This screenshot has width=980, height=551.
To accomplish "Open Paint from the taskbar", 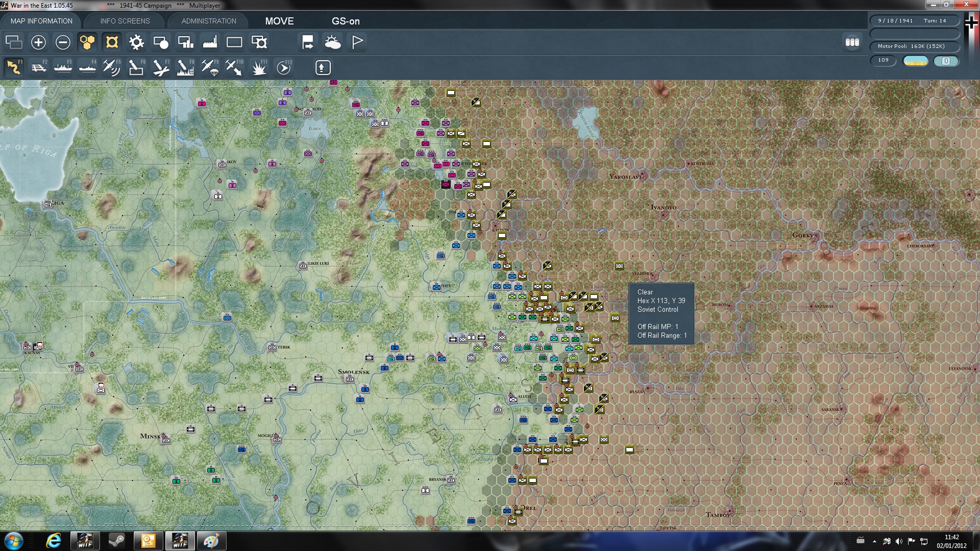I will (x=211, y=541).
